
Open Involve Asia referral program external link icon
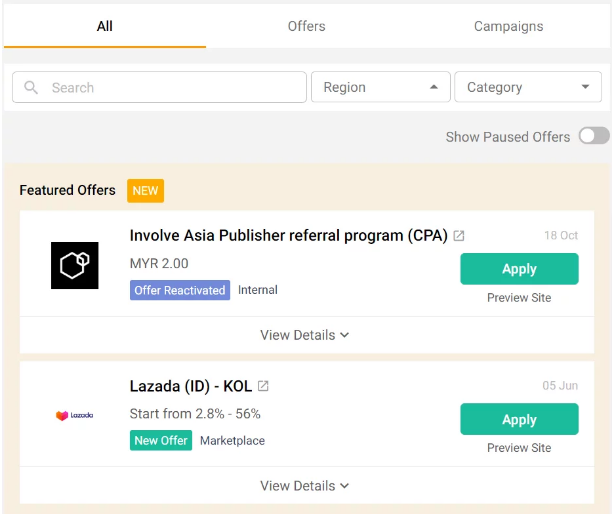pyautogui.click(x=459, y=236)
